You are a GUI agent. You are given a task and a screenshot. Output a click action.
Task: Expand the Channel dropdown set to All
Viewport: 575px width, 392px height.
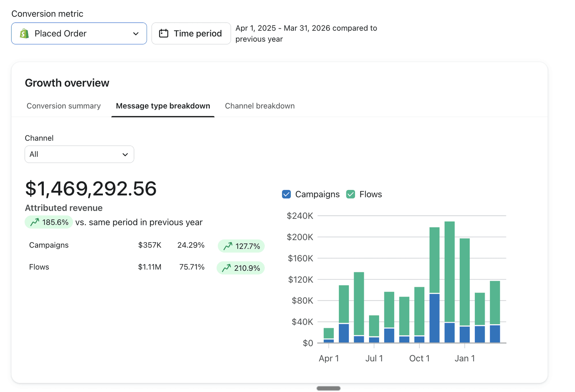79,154
